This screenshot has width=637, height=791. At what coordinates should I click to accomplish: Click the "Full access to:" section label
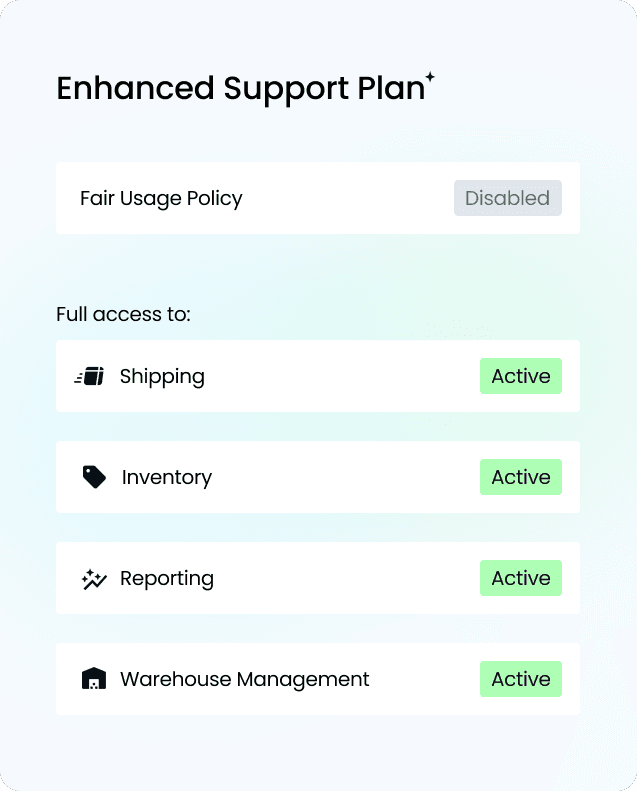(x=123, y=315)
